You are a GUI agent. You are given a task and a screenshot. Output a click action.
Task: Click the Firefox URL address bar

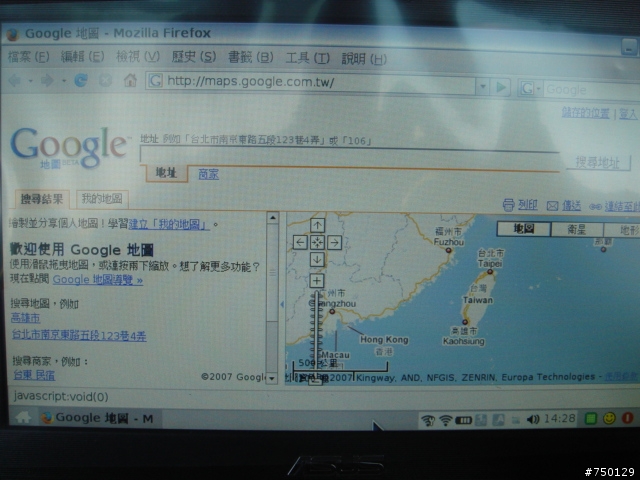[x=310, y=83]
